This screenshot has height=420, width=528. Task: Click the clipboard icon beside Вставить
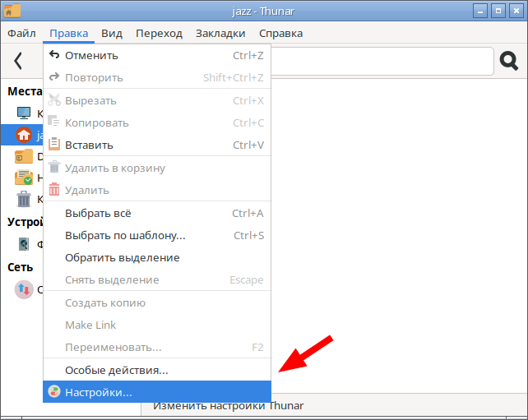coord(54,144)
